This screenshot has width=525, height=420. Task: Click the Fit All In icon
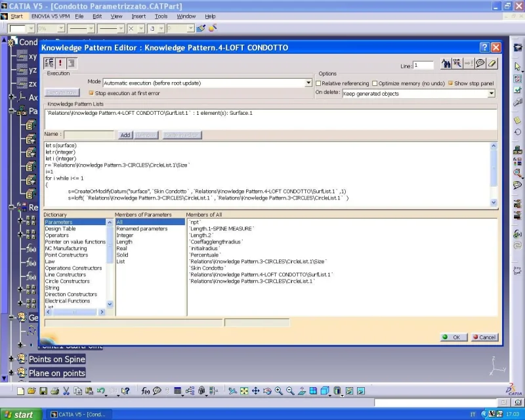click(244, 391)
